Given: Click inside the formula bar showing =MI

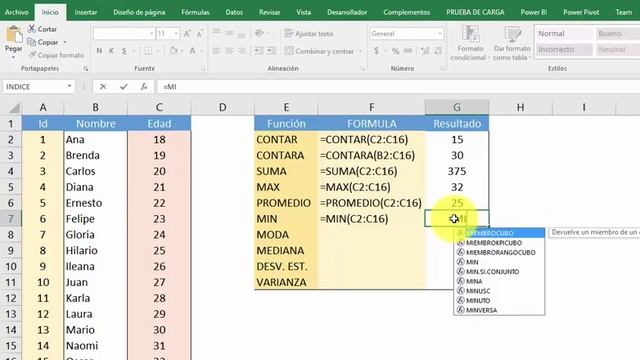Looking at the screenshot, I should coord(398,87).
